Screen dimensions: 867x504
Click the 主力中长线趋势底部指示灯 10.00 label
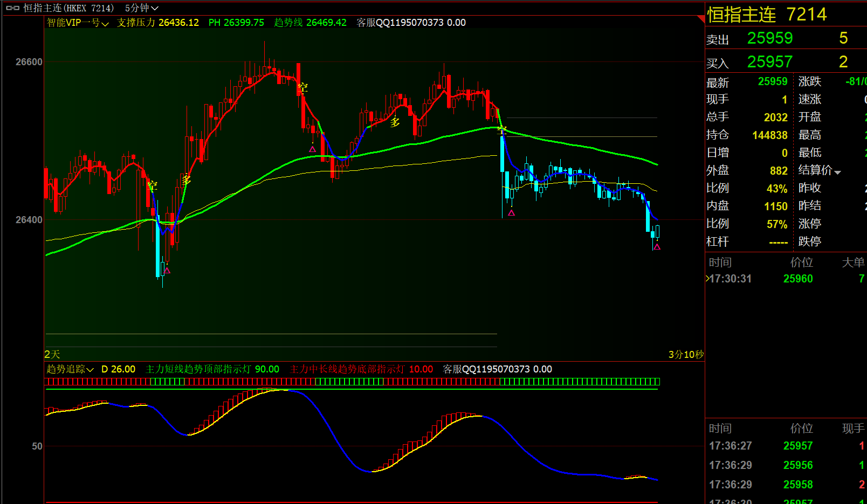pos(361,369)
